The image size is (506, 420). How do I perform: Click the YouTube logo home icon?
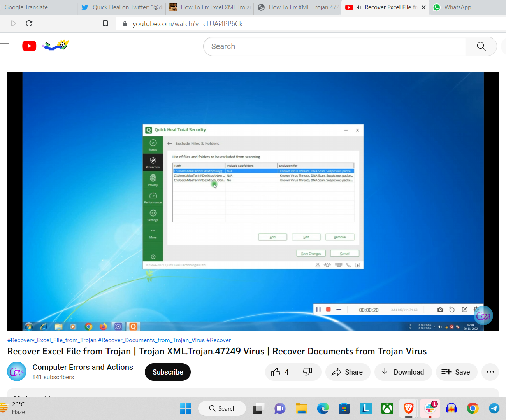point(29,46)
